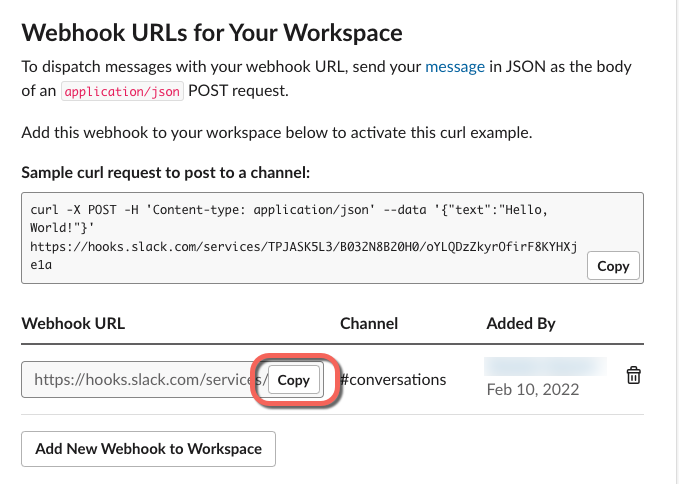Click the "curl -X POST" line in code box
Viewport: 679px width, 484px height.
point(150,211)
